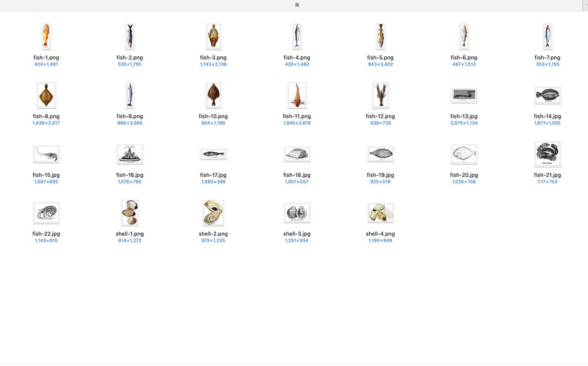This screenshot has width=588, height=366.
Task: Select the fish-18.jpg preview thumbnail
Action: click(297, 154)
